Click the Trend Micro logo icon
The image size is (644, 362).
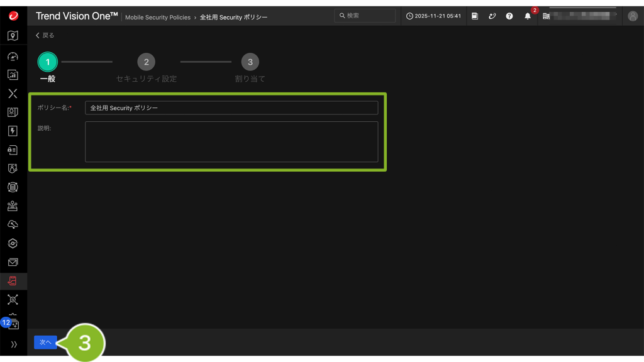pyautogui.click(x=13, y=16)
